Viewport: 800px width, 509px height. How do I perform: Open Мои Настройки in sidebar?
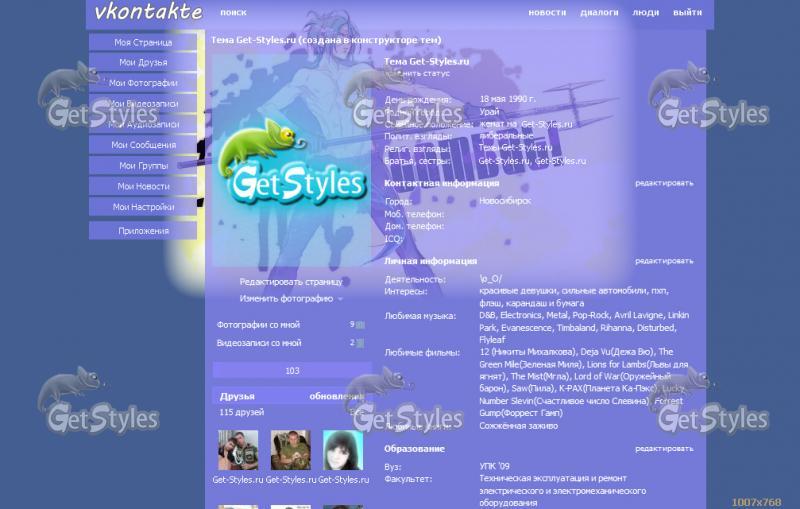pos(143,207)
